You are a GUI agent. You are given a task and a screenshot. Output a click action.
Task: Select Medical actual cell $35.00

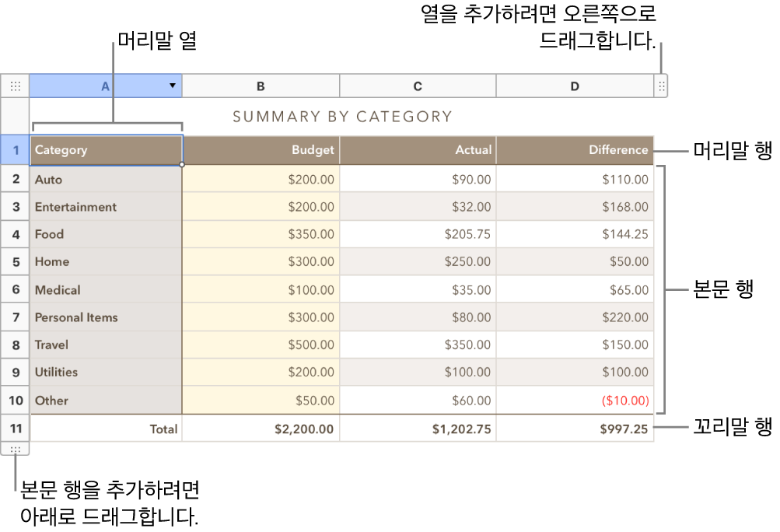click(x=418, y=289)
